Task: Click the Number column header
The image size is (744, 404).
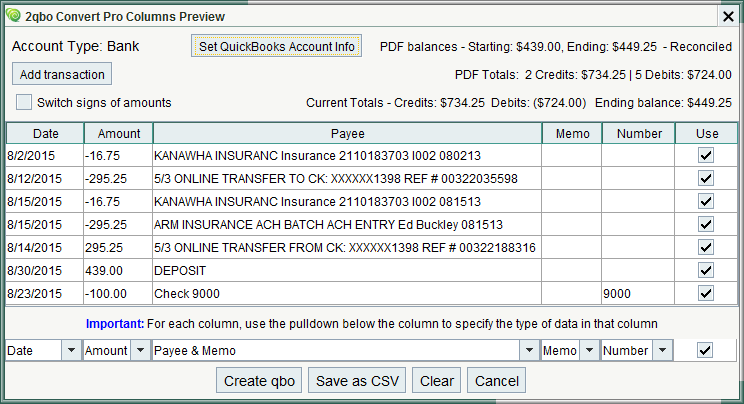Action: click(x=639, y=133)
